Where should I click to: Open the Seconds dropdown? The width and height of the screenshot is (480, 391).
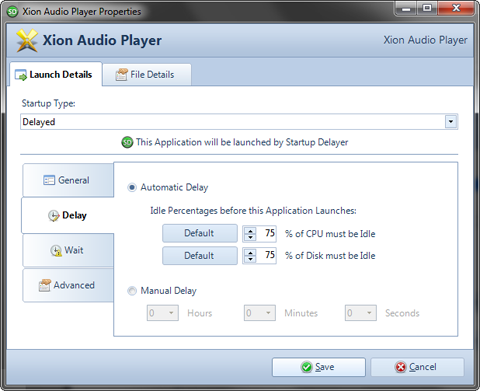tap(361, 313)
